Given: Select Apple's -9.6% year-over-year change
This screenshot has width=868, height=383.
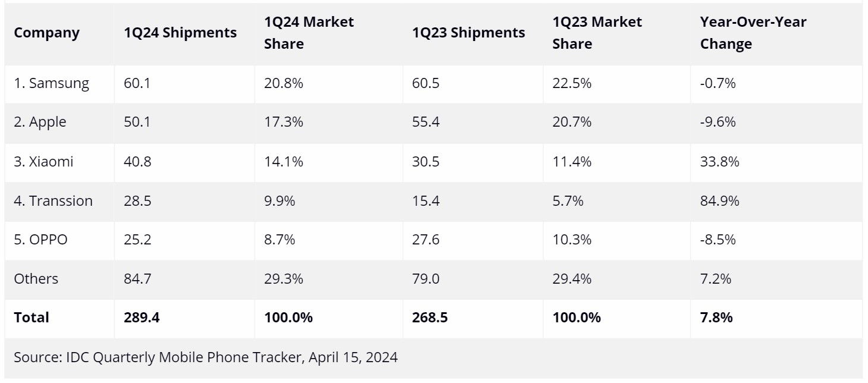Looking at the screenshot, I should click(718, 122).
